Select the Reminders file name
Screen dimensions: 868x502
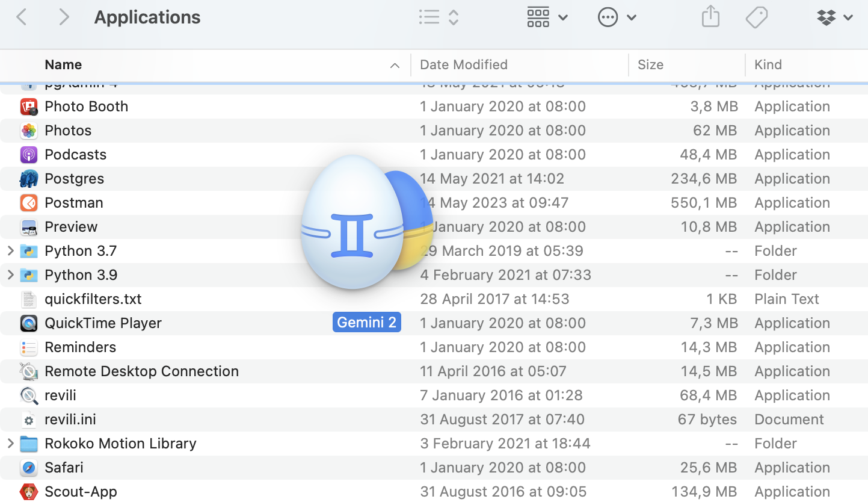click(x=80, y=347)
